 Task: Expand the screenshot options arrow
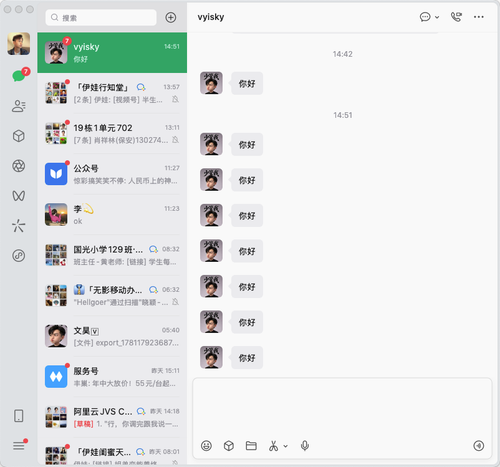286,446
